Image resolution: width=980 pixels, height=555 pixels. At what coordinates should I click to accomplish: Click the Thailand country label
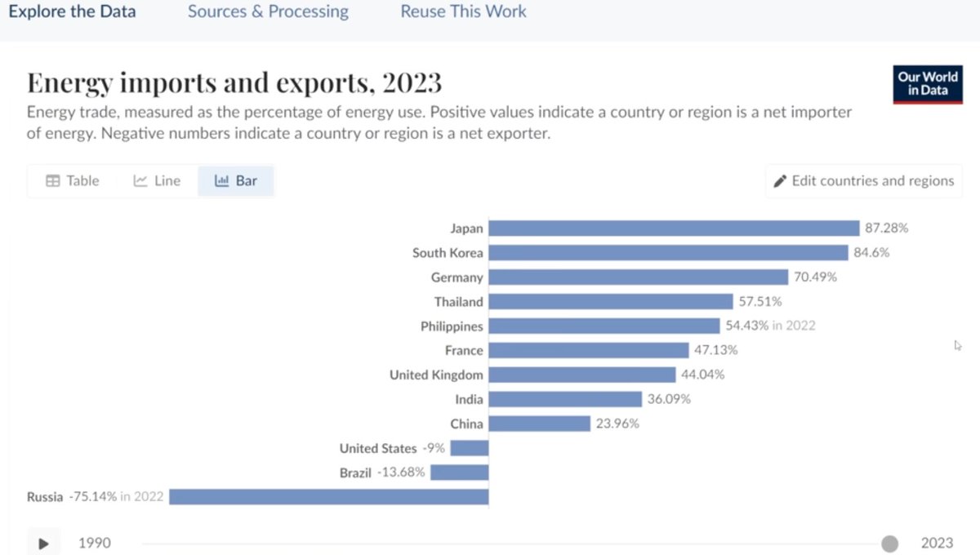tap(459, 302)
